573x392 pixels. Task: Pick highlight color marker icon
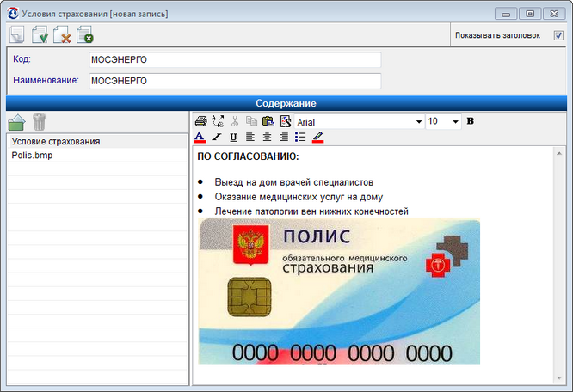tap(318, 138)
